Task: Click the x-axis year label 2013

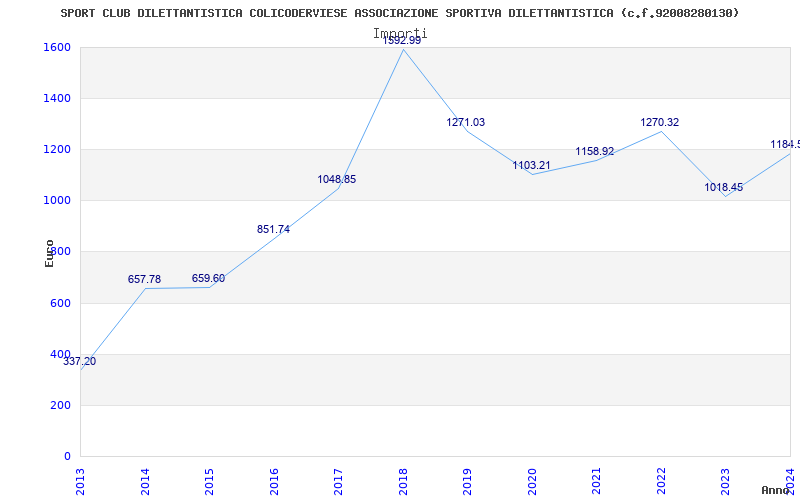Action: pyautogui.click(x=81, y=481)
